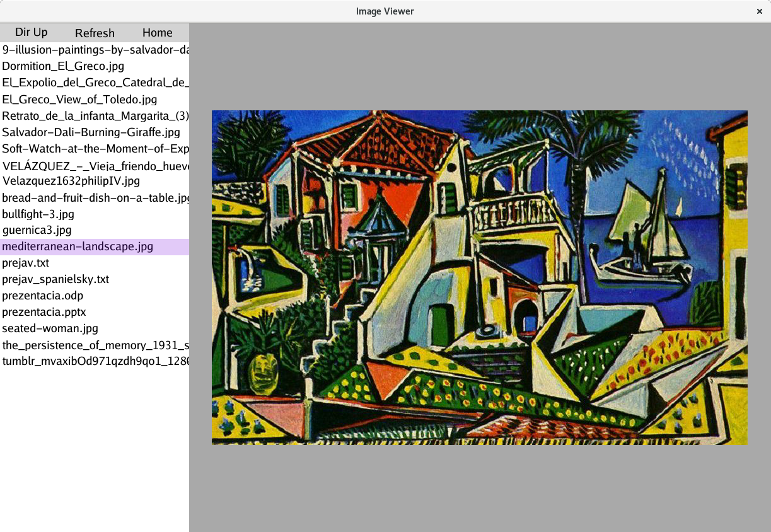The width and height of the screenshot is (771, 532).
Task: Select the_persistence_of_memory_1931 file
Action: pos(95,345)
